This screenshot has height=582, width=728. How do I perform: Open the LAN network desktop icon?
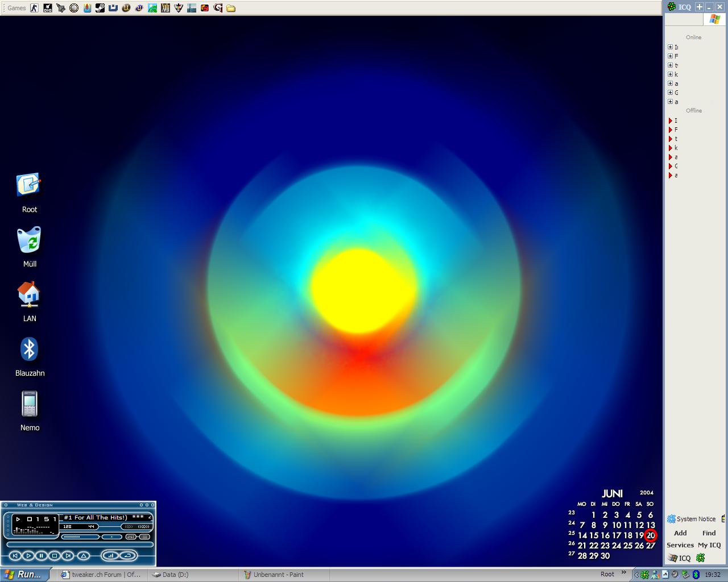click(29, 295)
